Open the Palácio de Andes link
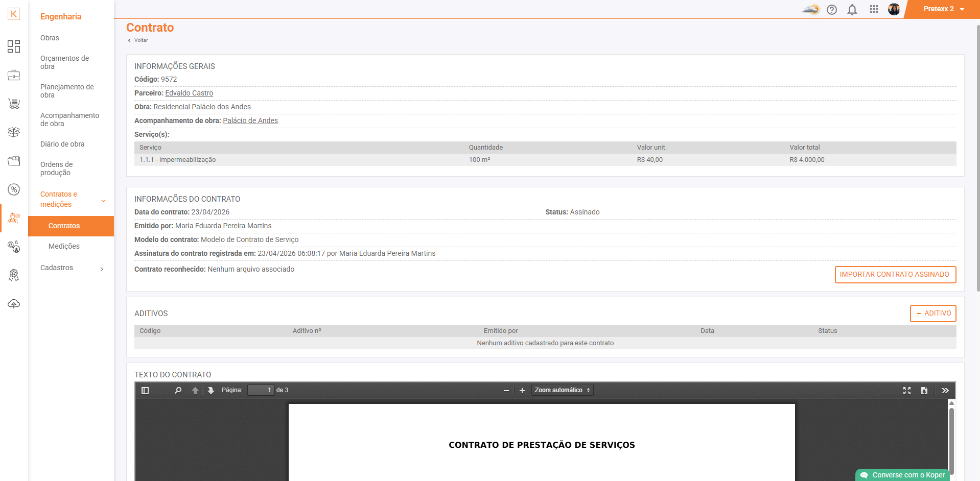The image size is (980, 481). (x=250, y=121)
